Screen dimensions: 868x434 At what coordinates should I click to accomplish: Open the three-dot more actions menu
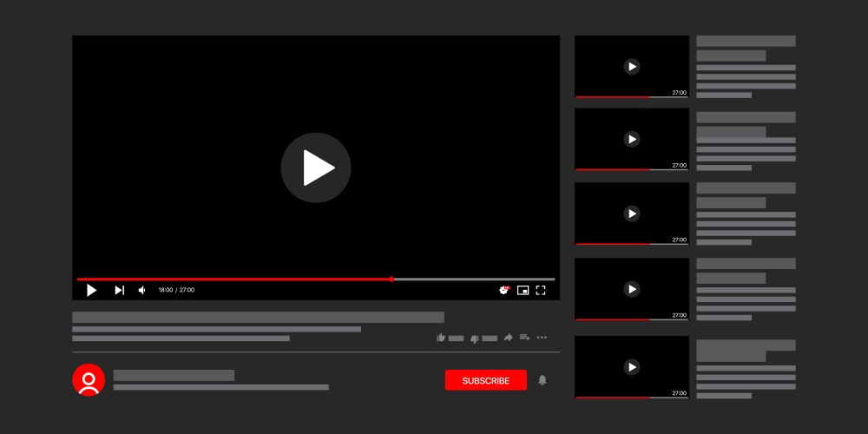tap(542, 337)
